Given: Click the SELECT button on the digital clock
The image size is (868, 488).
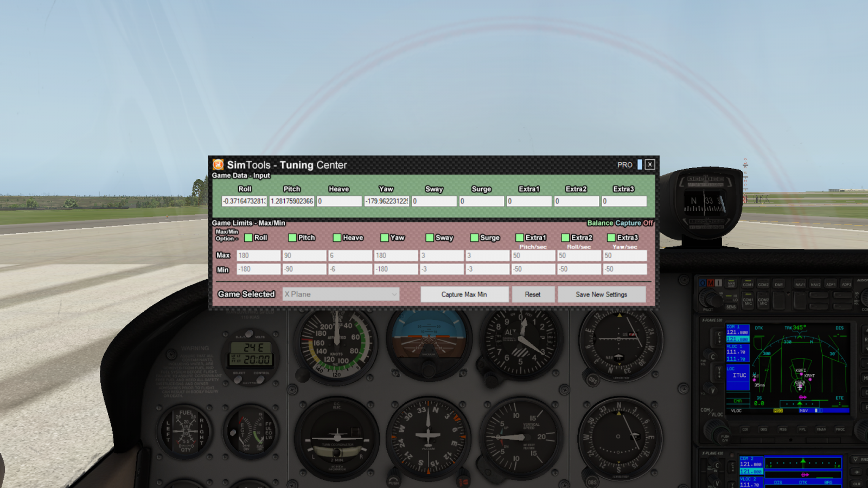Looking at the screenshot, I should click(x=239, y=380).
